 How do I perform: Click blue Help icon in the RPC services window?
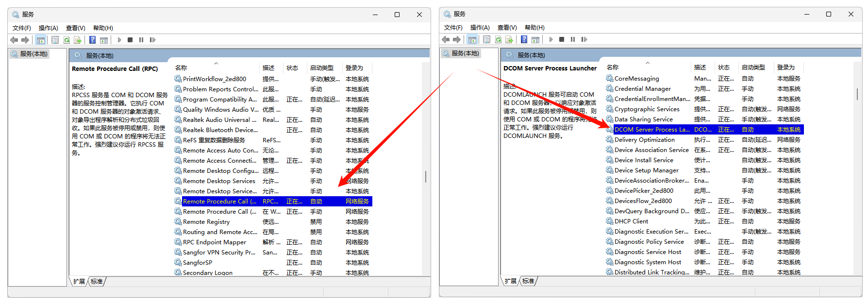[92, 40]
